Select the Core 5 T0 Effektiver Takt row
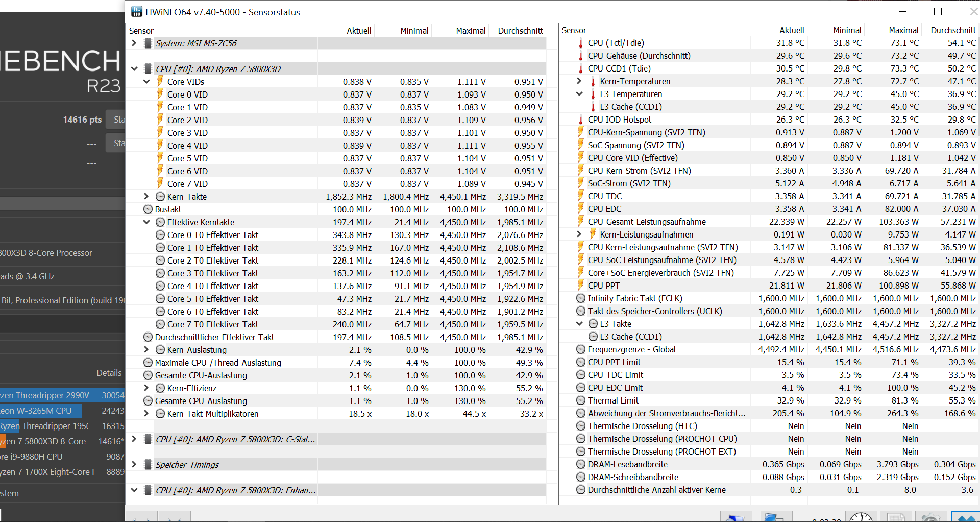This screenshot has height=522, width=980. click(336, 299)
